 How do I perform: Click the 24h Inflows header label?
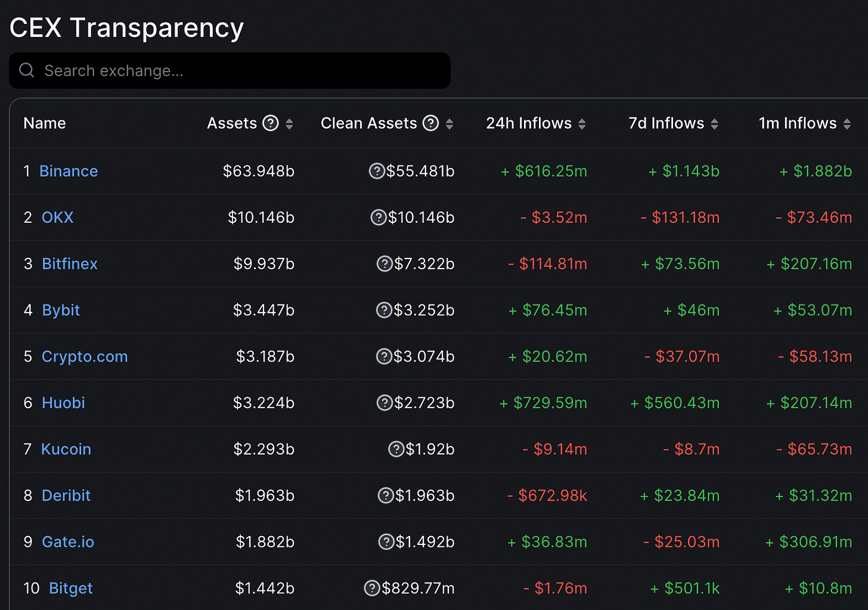click(x=529, y=123)
